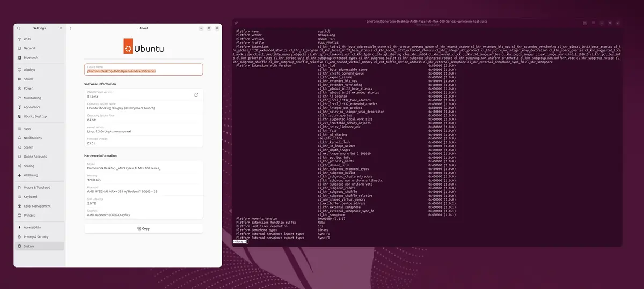Viewport: 644px width, 289px height.
Task: Click the --More-- pager prompt in terminal
Action: point(239,242)
